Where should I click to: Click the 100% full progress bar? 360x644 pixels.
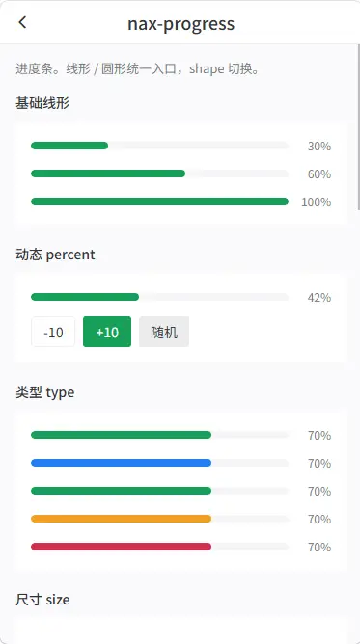point(160,201)
